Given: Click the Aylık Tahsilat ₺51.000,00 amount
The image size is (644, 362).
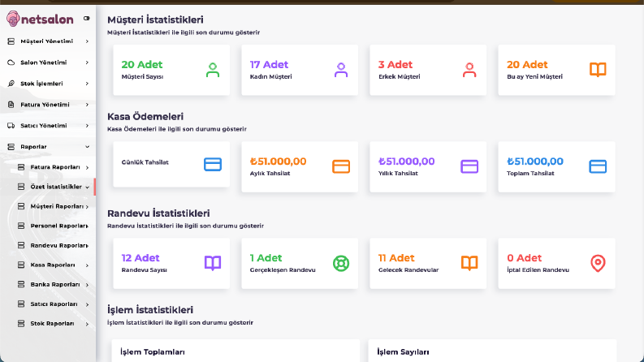Looking at the screenshot, I should tap(278, 162).
